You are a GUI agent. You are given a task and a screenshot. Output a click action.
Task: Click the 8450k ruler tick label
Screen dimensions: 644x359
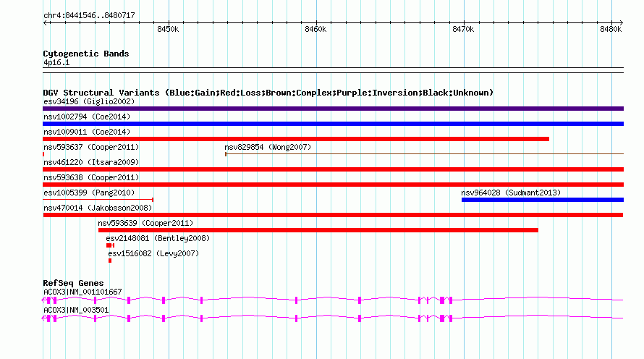pyautogui.click(x=168, y=29)
